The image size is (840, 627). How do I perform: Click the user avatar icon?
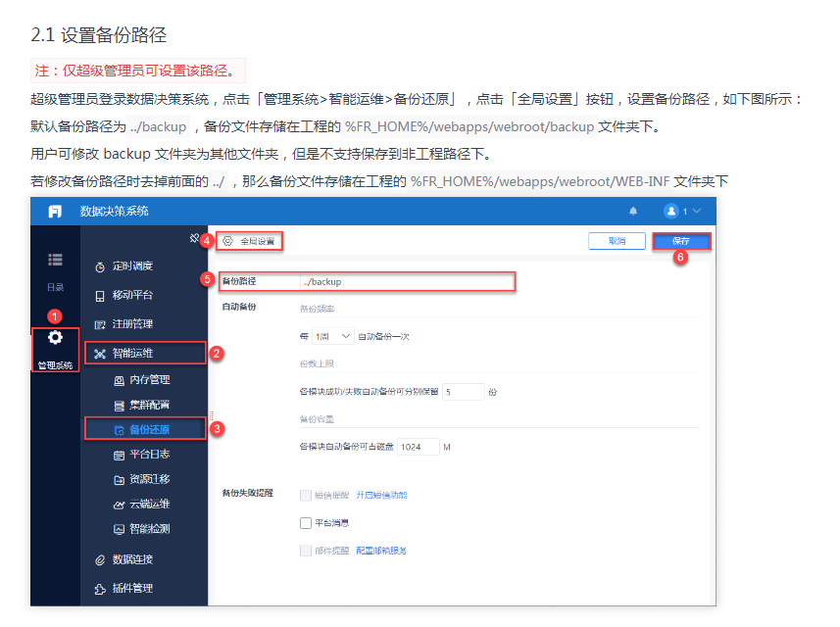(670, 211)
